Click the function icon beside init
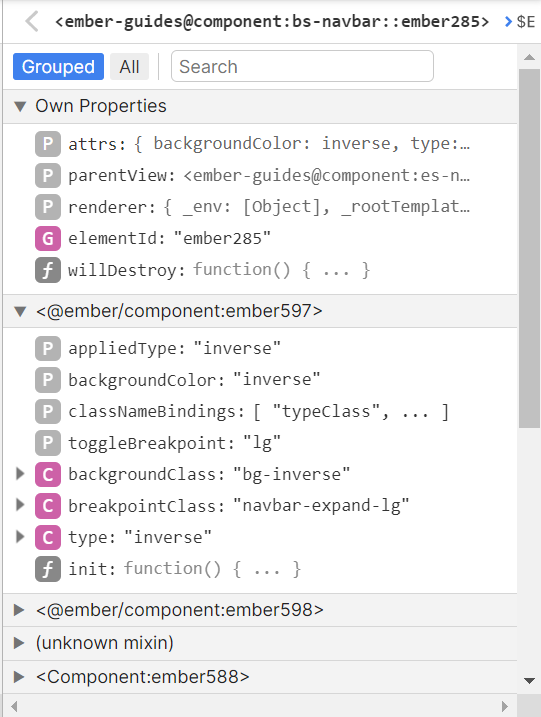The image size is (541, 717). [48, 569]
